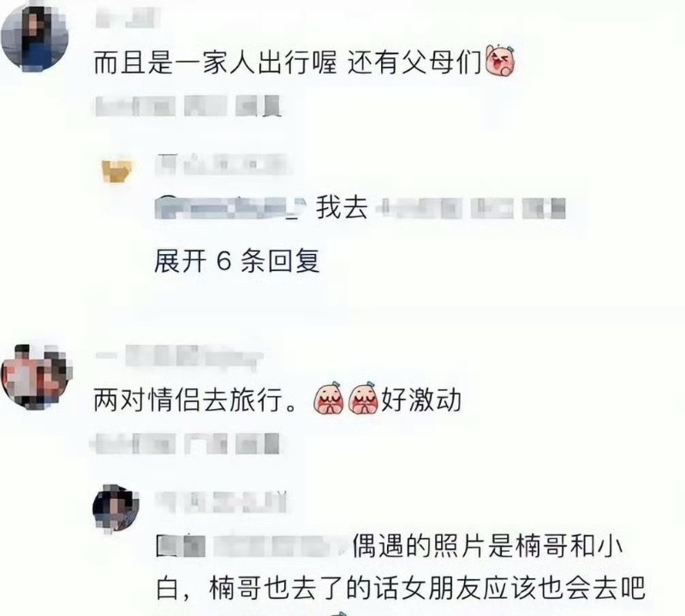Tap the blurred info row under 两对情侣去旅行
This screenshot has width=685, height=616.
[x=186, y=443]
